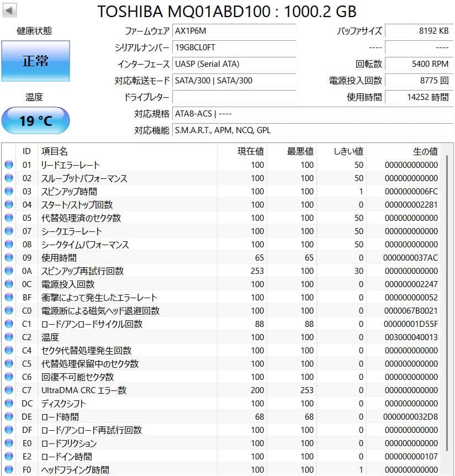Select the ファームウェア value AX1P6M
This screenshot has height=476, width=455.
[x=235, y=31]
